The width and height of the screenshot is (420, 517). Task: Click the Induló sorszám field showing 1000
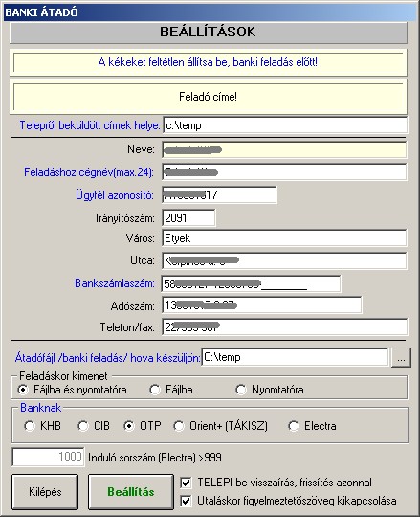48,457
